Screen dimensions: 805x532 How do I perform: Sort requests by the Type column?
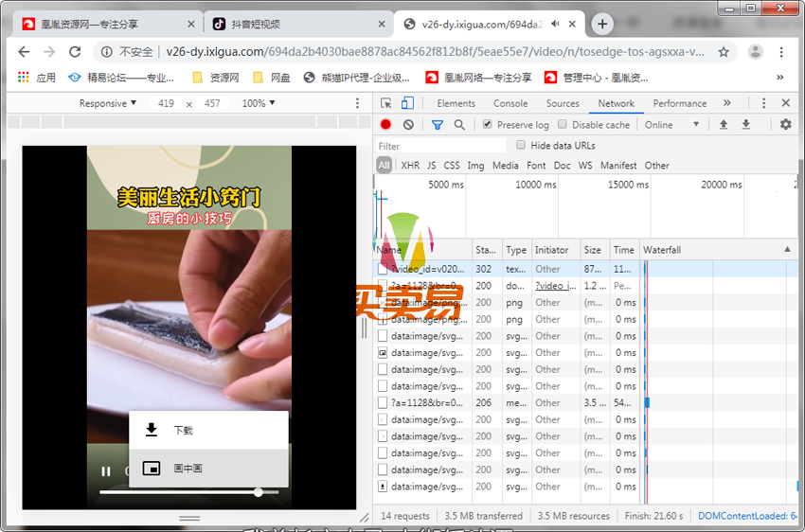point(517,249)
